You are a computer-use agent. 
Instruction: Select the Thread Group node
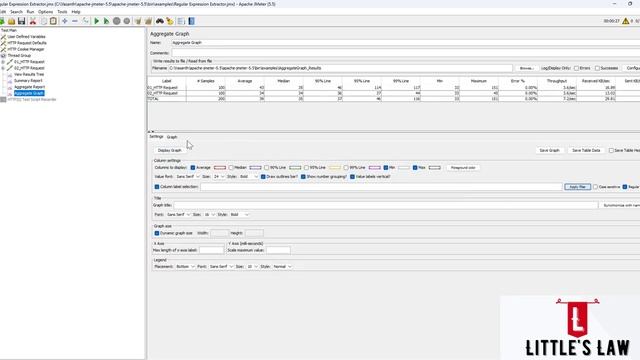pyautogui.click(x=19, y=56)
